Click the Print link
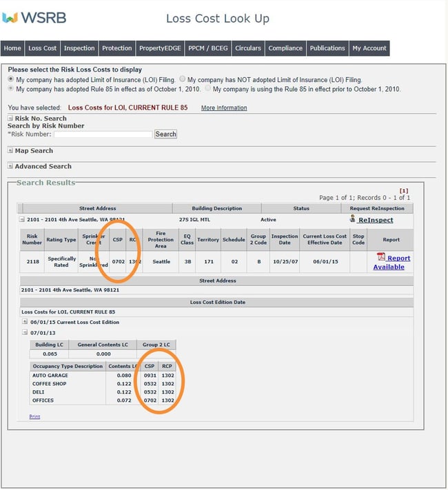This screenshot has height=490, width=448. click(x=34, y=416)
